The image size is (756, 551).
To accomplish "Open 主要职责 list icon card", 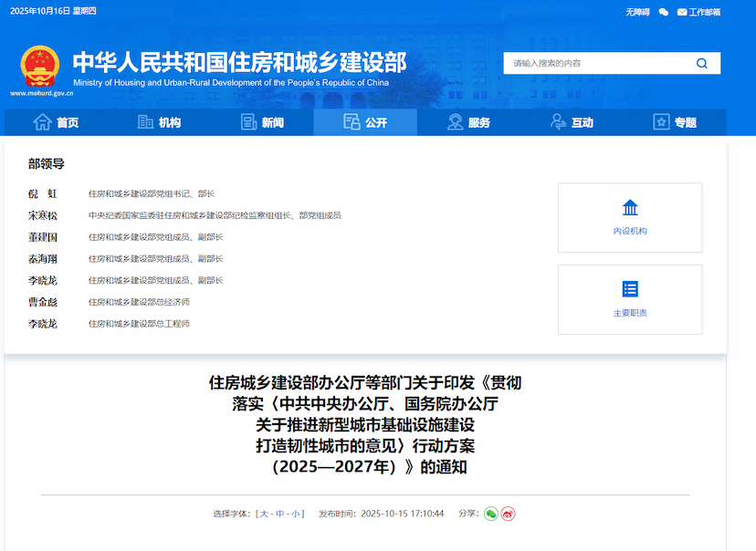I will (x=630, y=299).
